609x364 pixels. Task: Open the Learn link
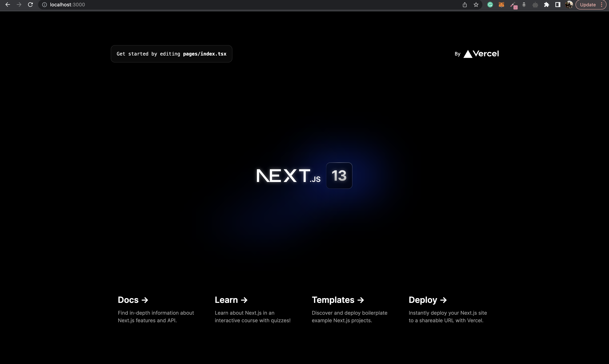231,300
